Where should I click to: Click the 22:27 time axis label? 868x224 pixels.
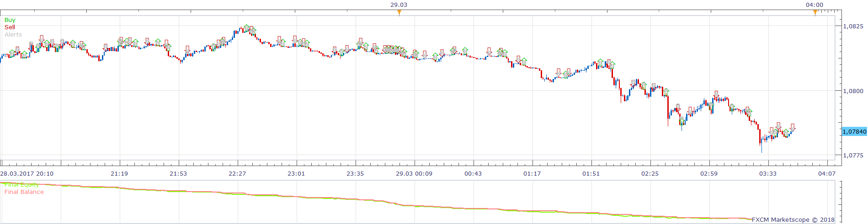click(237, 174)
